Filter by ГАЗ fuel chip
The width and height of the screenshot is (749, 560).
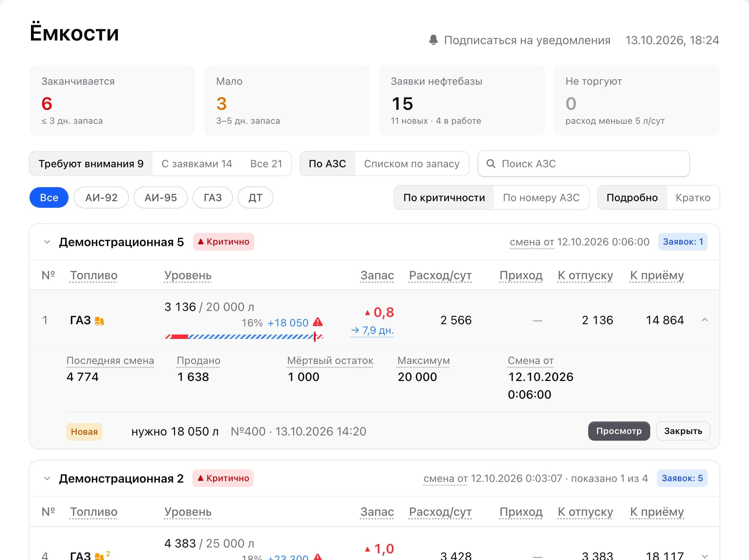213,197
